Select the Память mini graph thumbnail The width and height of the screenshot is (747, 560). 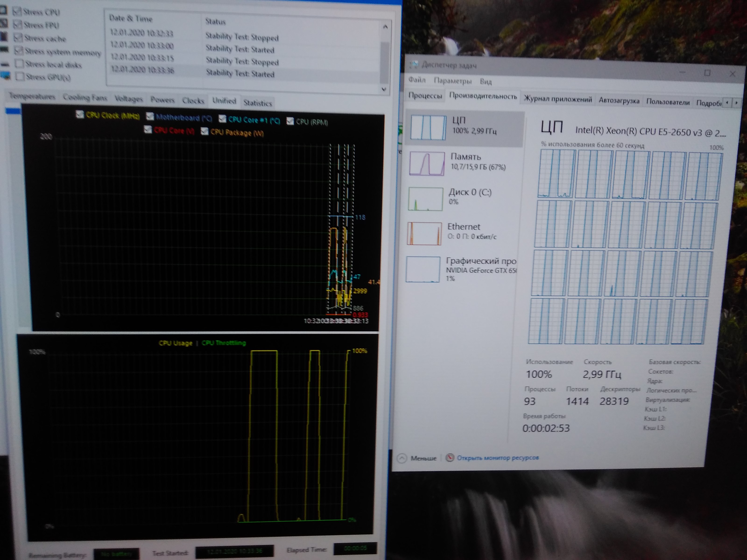click(x=427, y=164)
